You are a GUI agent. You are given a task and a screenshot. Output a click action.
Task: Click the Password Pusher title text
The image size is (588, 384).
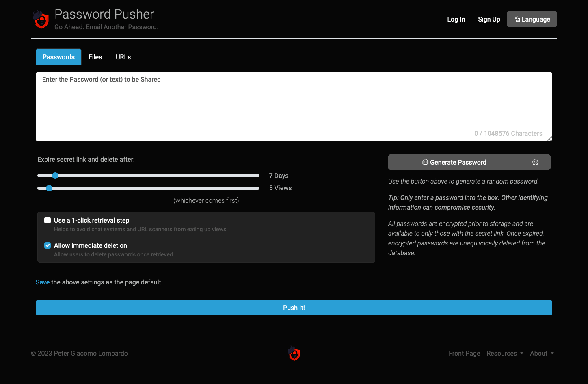pos(104,14)
